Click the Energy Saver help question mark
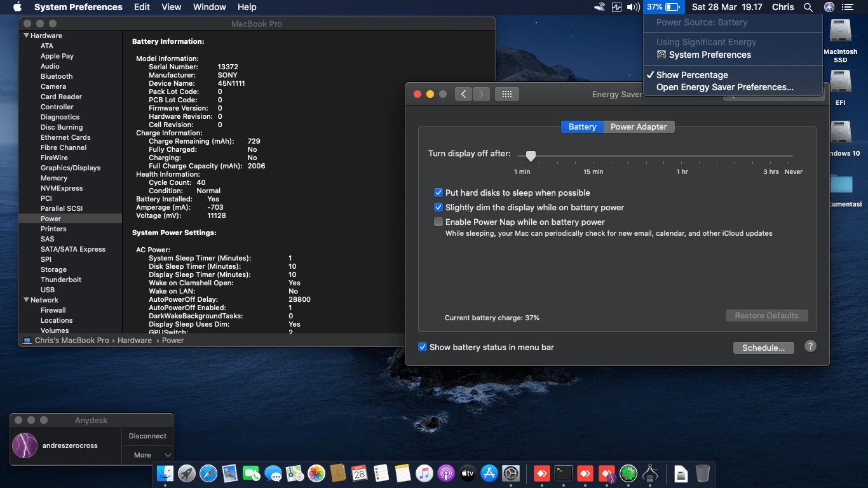868x488 pixels. click(x=810, y=346)
